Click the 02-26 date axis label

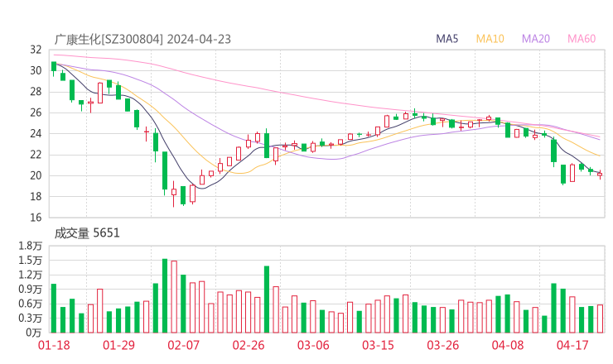pos(249,345)
